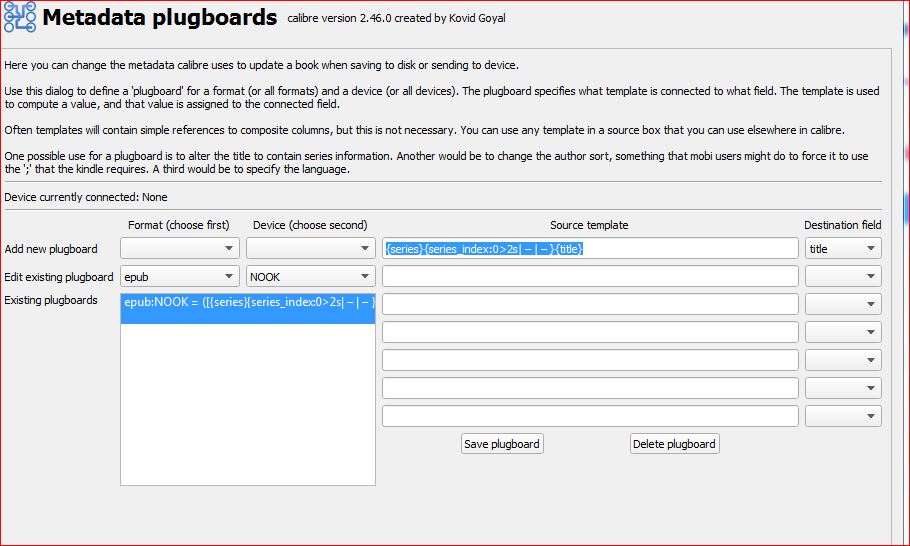Click the fifth source template input field
Viewport: 910px width, 546px height.
590,360
